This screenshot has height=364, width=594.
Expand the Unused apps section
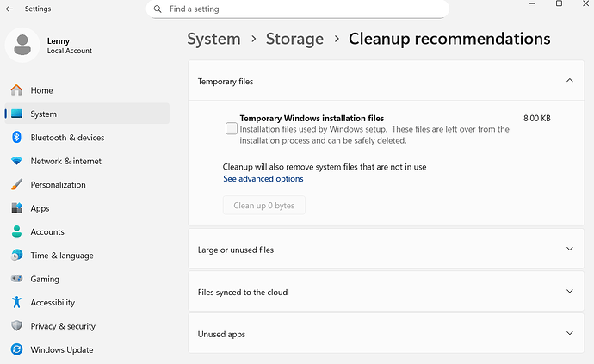569,334
